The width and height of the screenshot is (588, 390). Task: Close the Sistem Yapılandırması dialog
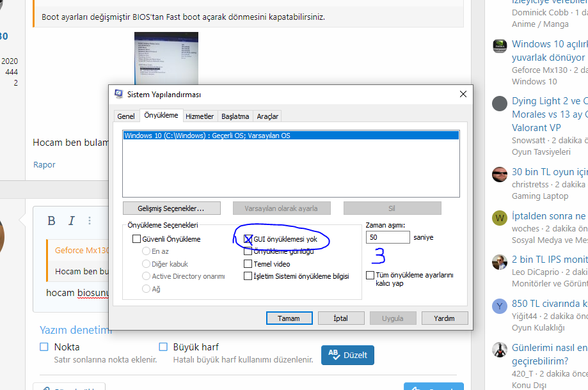point(463,94)
